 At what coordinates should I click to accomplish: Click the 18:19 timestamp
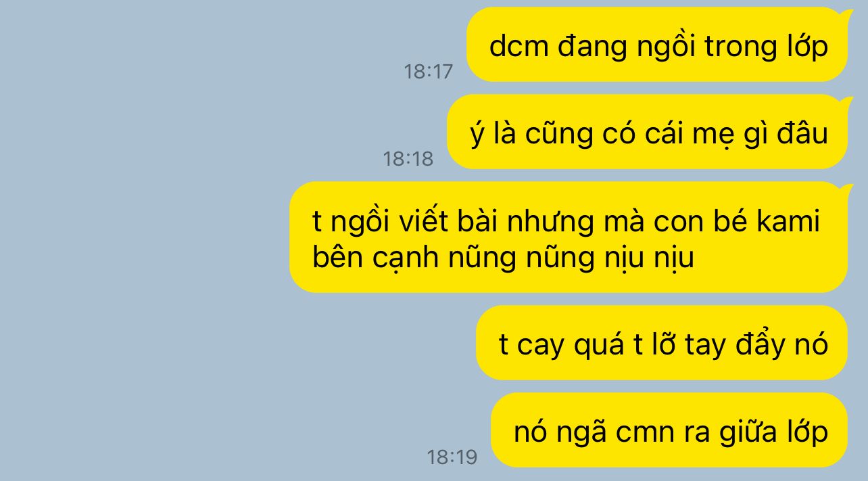[452, 457]
